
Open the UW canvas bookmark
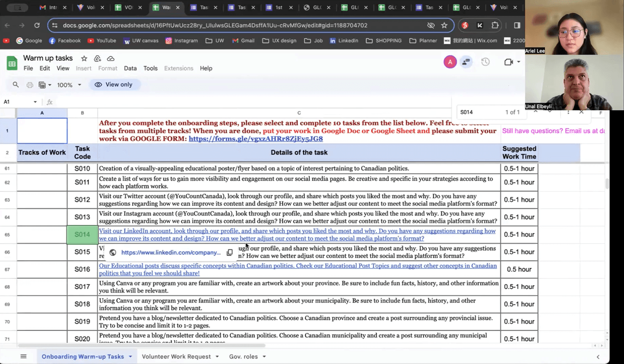tap(141, 40)
